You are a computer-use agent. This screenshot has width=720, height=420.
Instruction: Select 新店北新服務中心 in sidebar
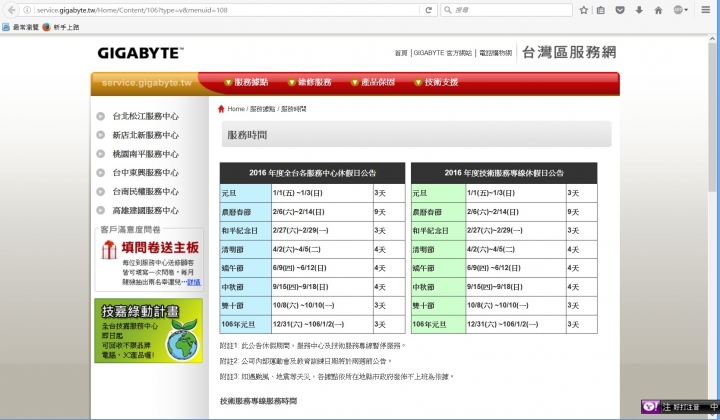click(x=146, y=135)
